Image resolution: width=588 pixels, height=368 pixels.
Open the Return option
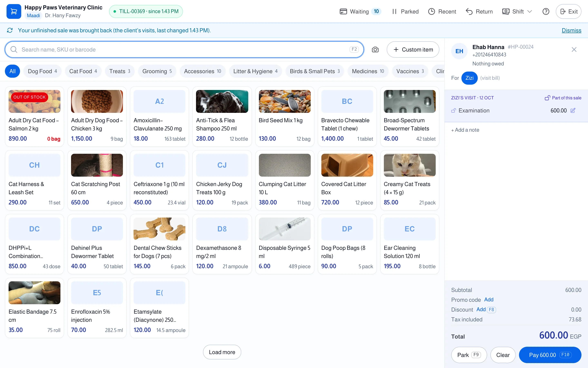coord(479,11)
